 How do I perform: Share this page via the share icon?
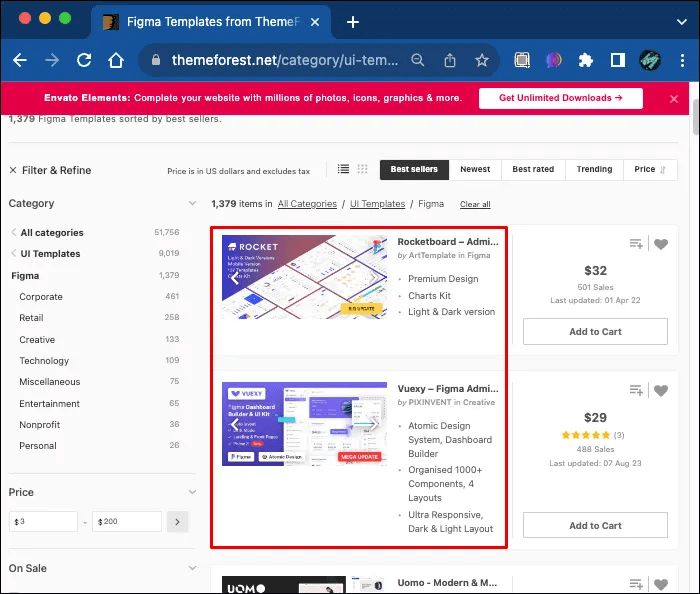coord(450,60)
